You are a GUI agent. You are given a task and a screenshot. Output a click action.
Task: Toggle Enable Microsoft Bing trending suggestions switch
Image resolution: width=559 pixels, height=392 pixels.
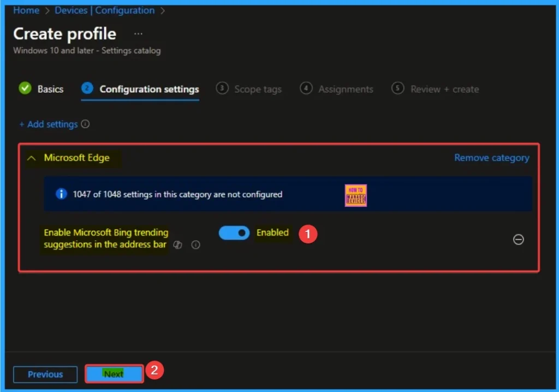[x=234, y=233]
